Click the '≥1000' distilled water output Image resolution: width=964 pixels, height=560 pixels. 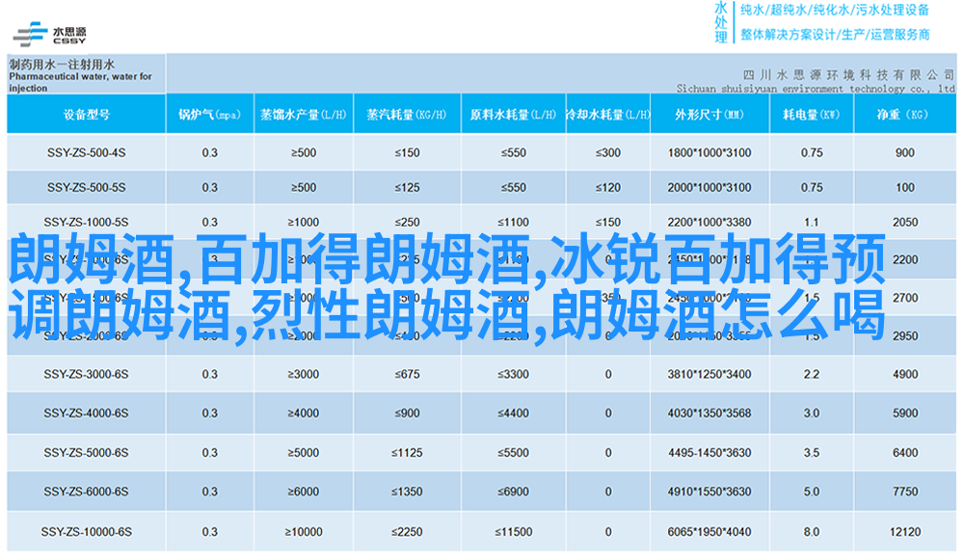tap(303, 222)
